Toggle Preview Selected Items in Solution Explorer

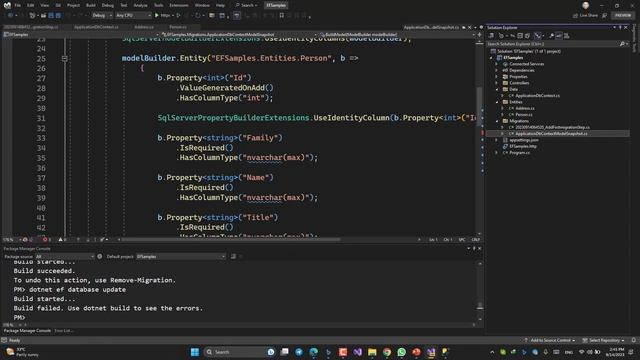click(x=559, y=36)
